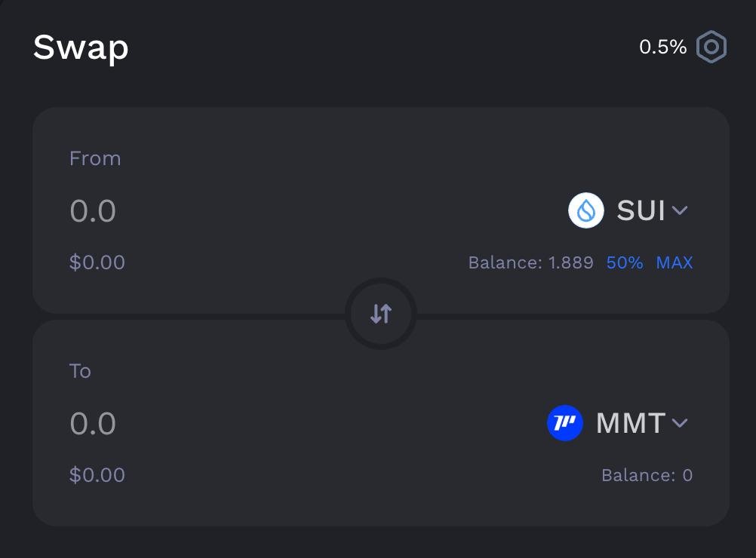Click the 0.5% slippage tolerance value
The width and height of the screenshot is (756, 558).
click(662, 48)
